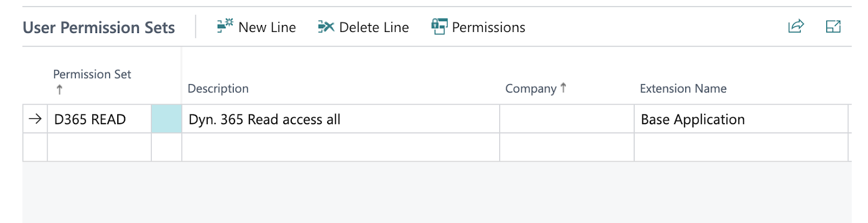Click the Permissions icon
The image size is (868, 223).
pyautogui.click(x=439, y=26)
